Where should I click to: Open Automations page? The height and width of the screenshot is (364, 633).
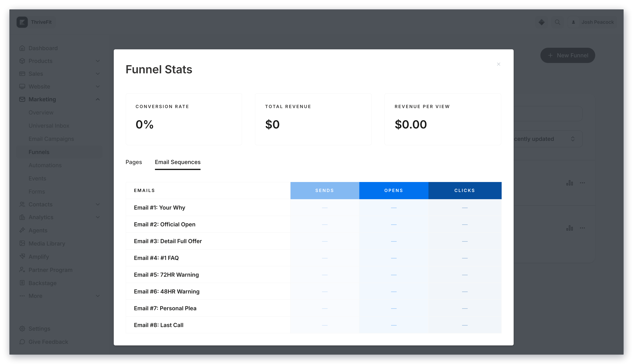(x=45, y=165)
